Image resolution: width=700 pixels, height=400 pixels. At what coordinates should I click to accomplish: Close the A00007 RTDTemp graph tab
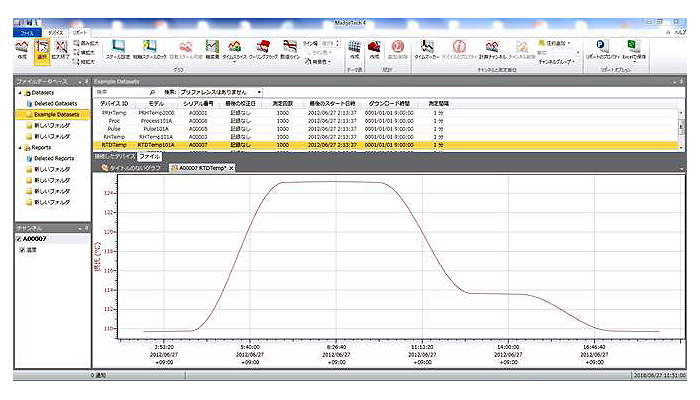[232, 168]
